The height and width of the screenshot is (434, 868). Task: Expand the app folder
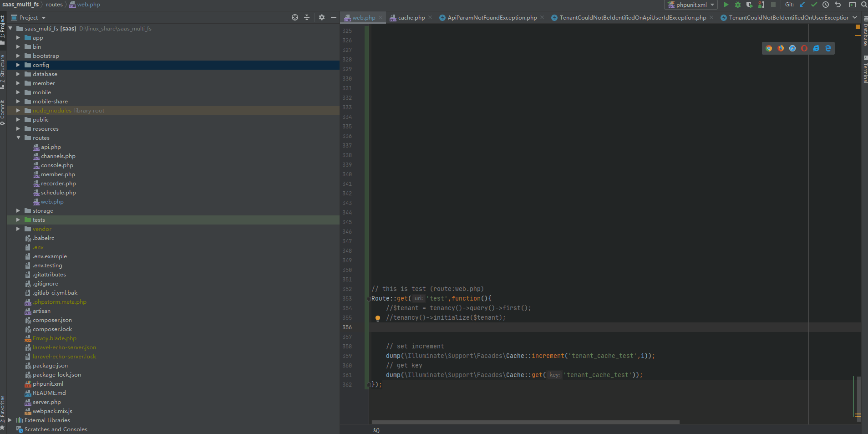point(18,37)
